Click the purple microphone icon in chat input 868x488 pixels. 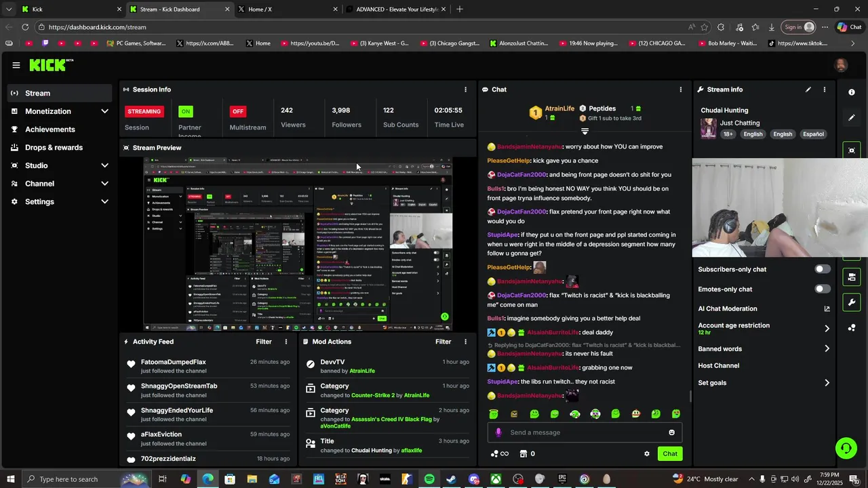[498, 432]
